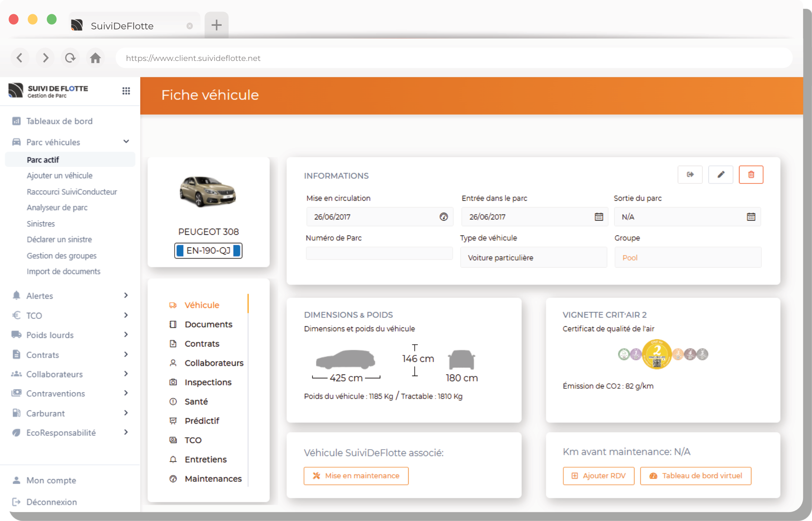Close the SuiviDeFlotte browser tab
This screenshot has width=812, height=521.
point(190,26)
